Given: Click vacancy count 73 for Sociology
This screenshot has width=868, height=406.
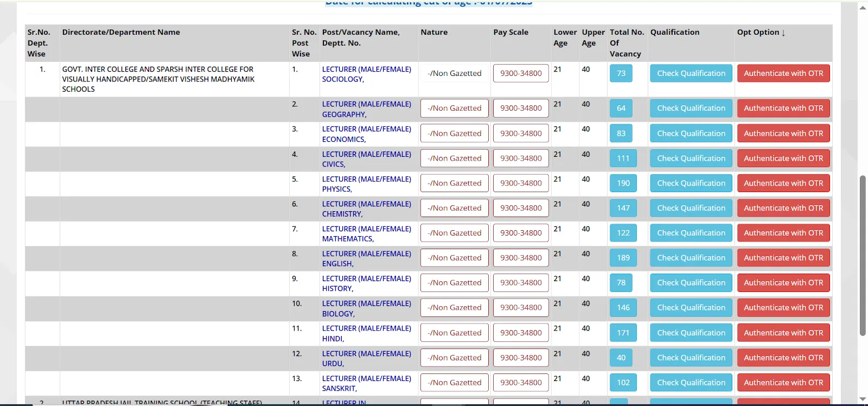Looking at the screenshot, I should pyautogui.click(x=621, y=73).
